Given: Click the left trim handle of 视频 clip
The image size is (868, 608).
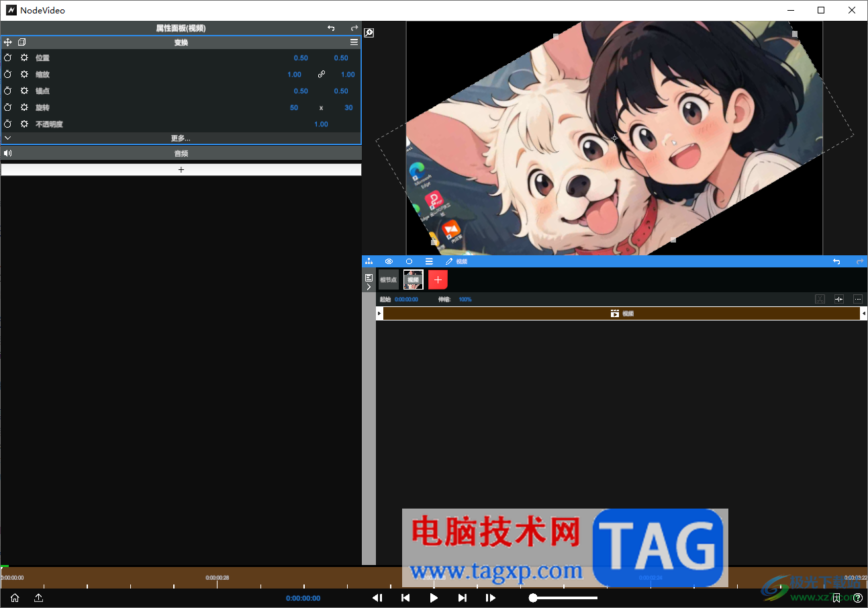Looking at the screenshot, I should tap(379, 314).
